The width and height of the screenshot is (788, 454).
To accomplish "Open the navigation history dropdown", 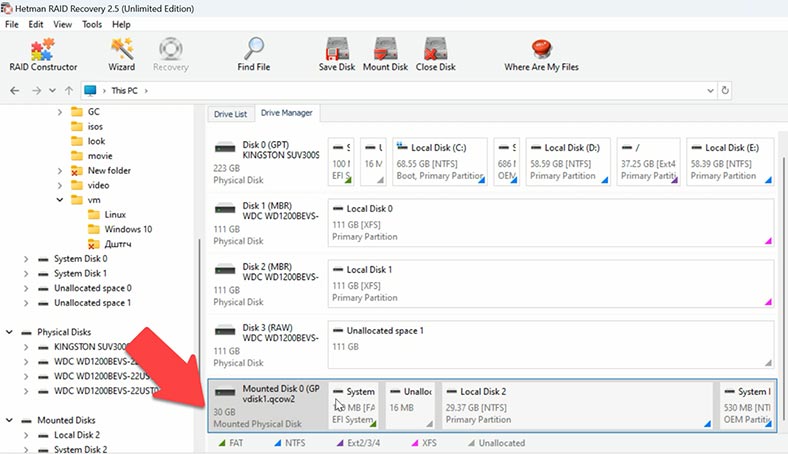I will coord(52,90).
